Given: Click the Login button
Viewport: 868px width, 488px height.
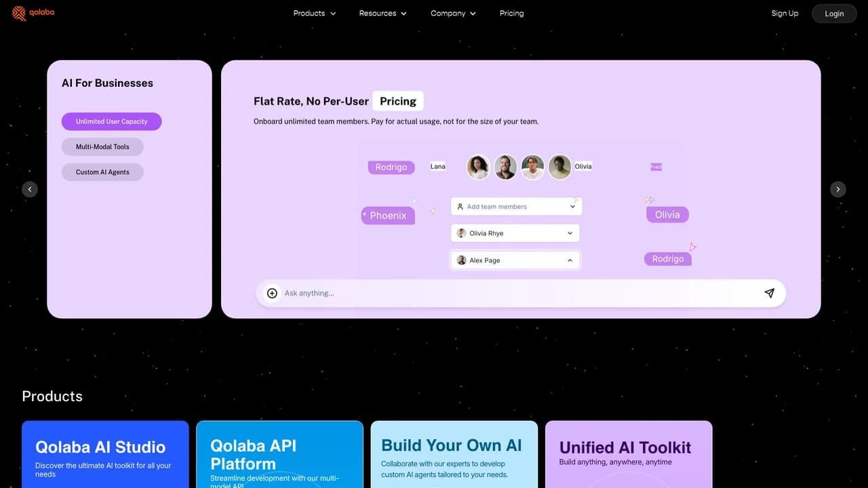Looking at the screenshot, I should (x=834, y=14).
